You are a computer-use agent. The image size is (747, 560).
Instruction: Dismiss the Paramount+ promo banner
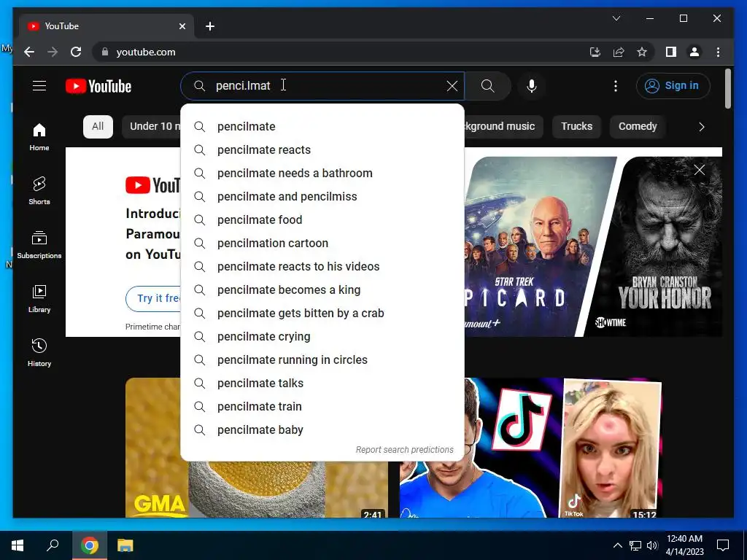click(x=699, y=170)
